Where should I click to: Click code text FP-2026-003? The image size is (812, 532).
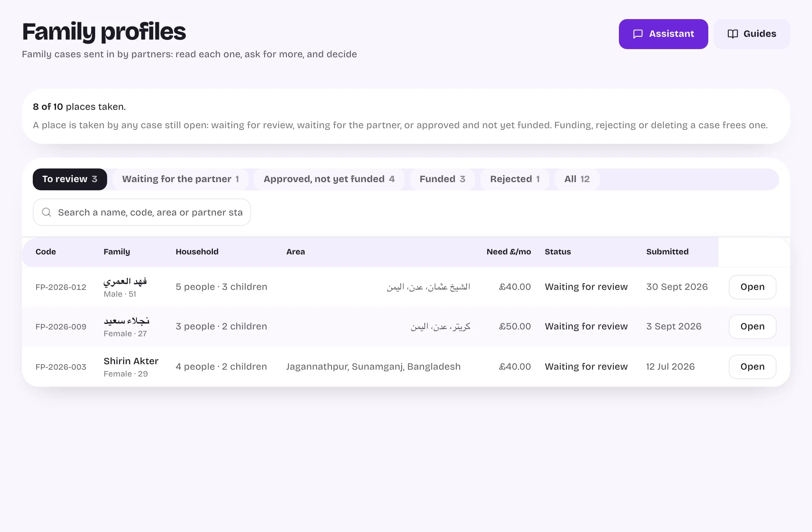61,367
